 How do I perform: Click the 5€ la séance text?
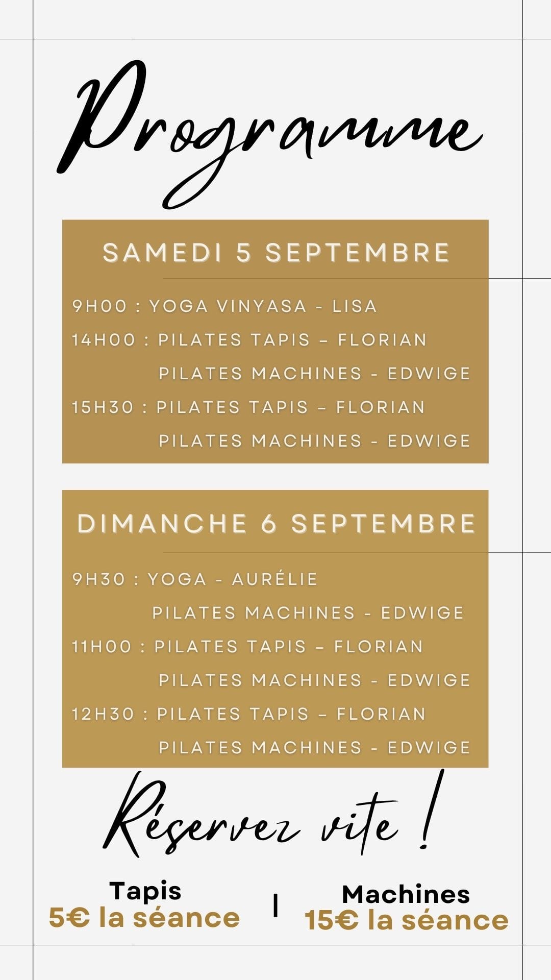click(144, 918)
